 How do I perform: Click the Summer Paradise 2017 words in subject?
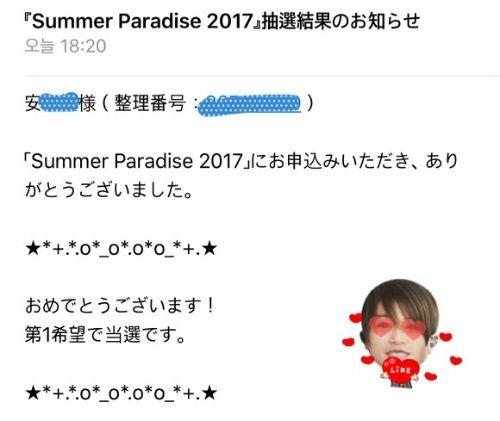(142, 21)
